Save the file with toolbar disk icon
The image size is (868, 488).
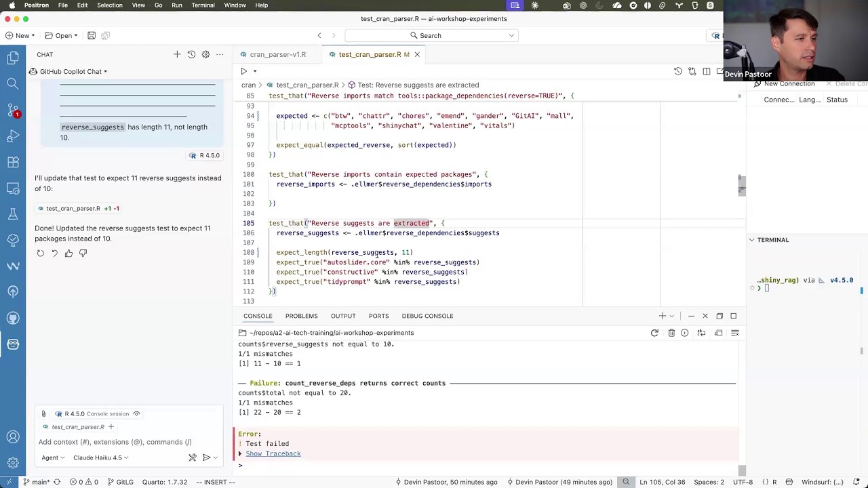coord(92,35)
